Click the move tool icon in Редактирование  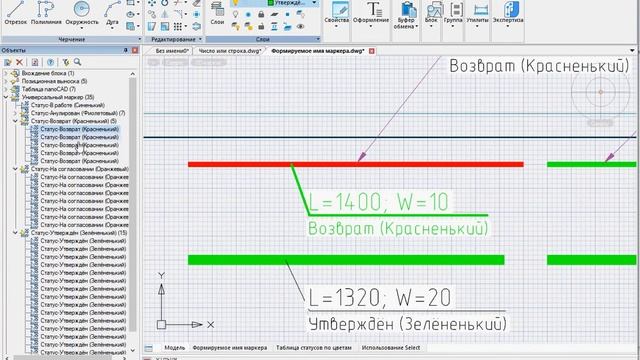pyautogui.click(x=152, y=3)
